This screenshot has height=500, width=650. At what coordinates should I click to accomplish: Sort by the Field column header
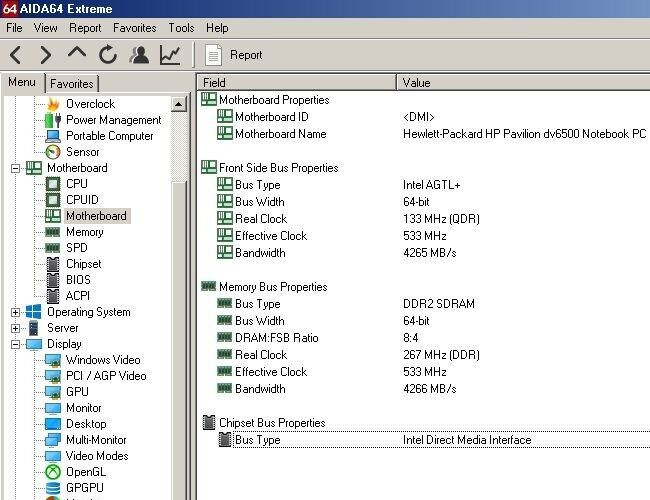click(297, 83)
